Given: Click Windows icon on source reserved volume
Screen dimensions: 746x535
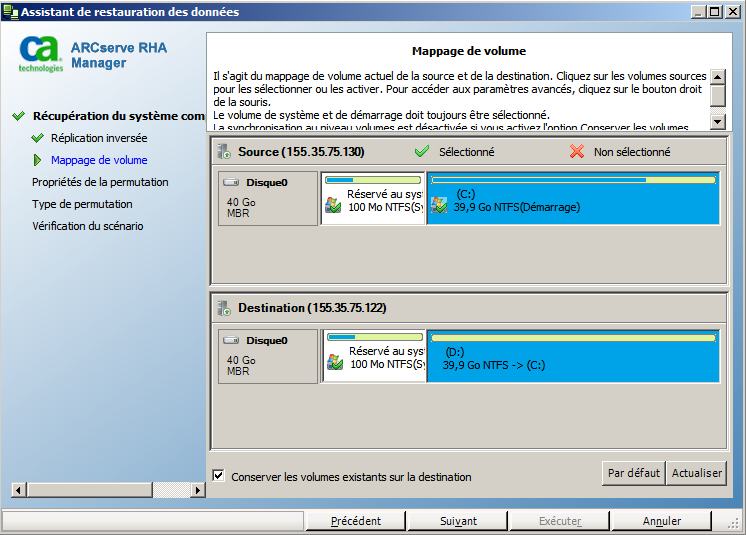Looking at the screenshot, I should [333, 205].
